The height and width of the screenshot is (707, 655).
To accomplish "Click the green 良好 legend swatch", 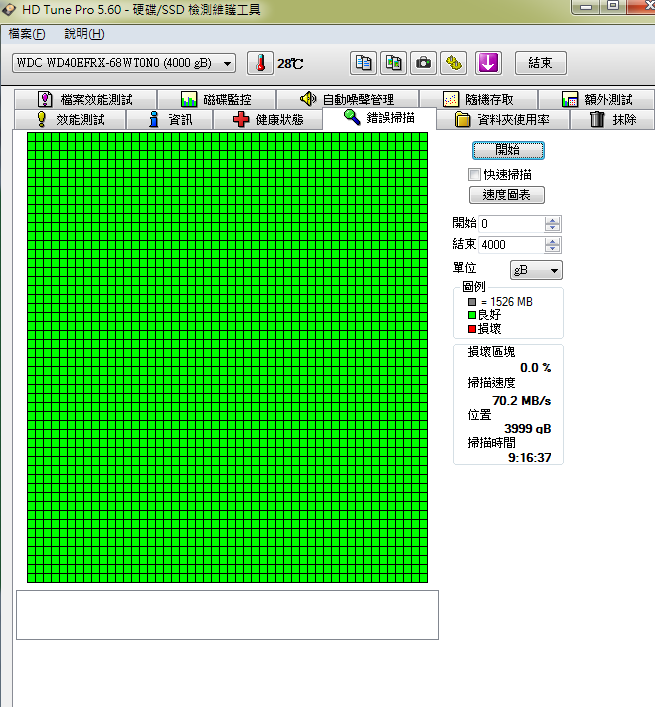I will (x=472, y=315).
